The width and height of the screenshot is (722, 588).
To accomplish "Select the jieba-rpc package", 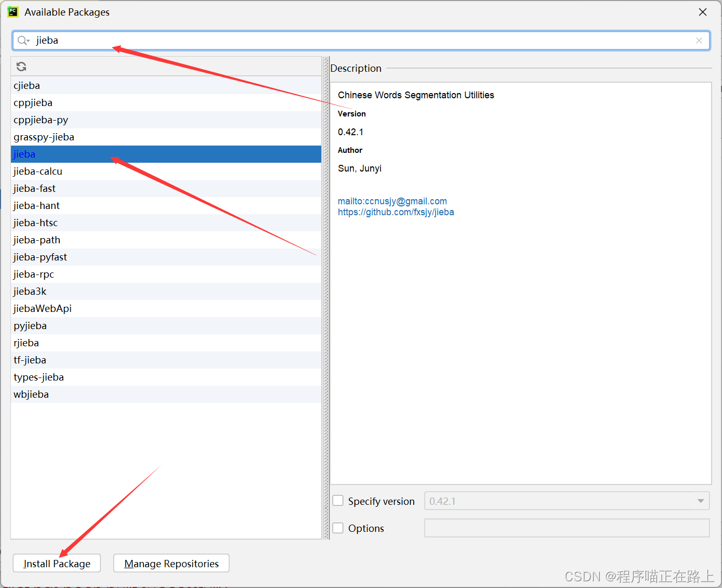I will tap(166, 274).
